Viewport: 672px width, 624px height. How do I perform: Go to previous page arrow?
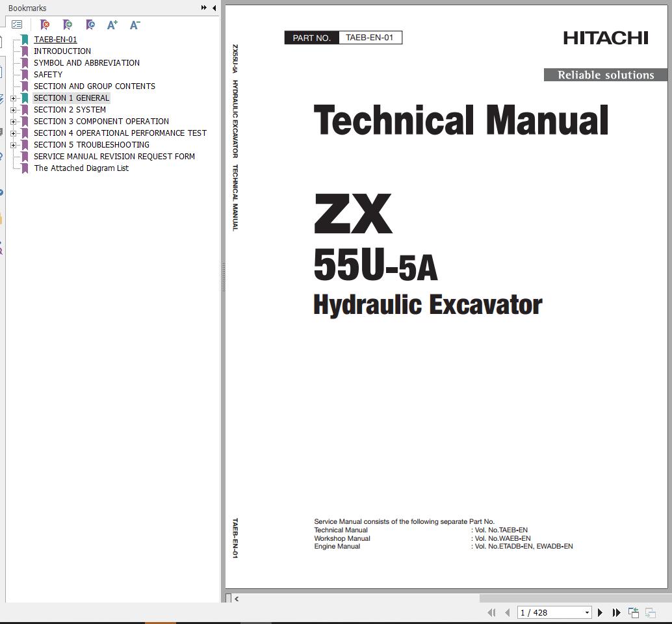point(508,612)
